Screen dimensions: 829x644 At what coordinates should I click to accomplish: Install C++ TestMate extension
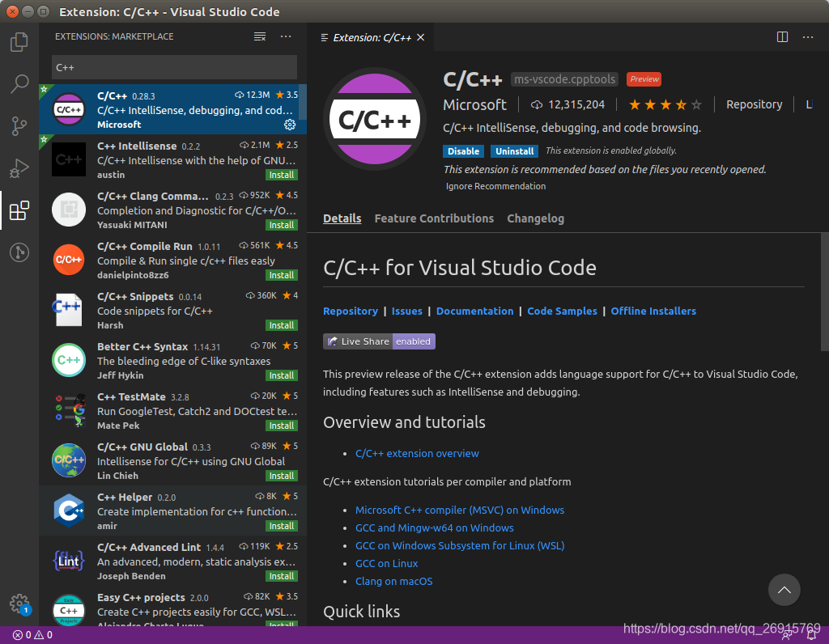281,426
